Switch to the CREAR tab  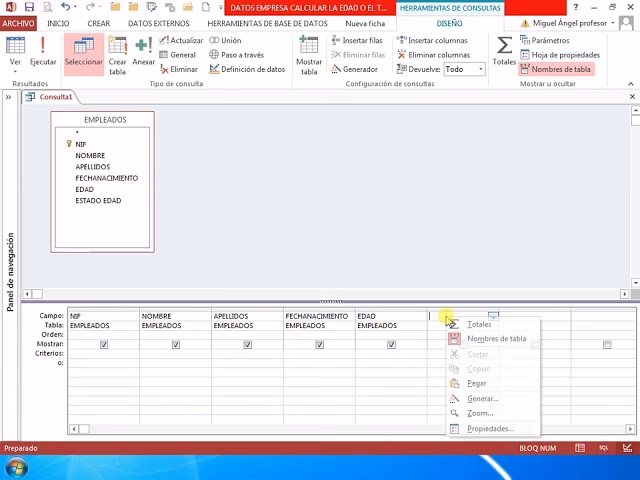[99, 23]
